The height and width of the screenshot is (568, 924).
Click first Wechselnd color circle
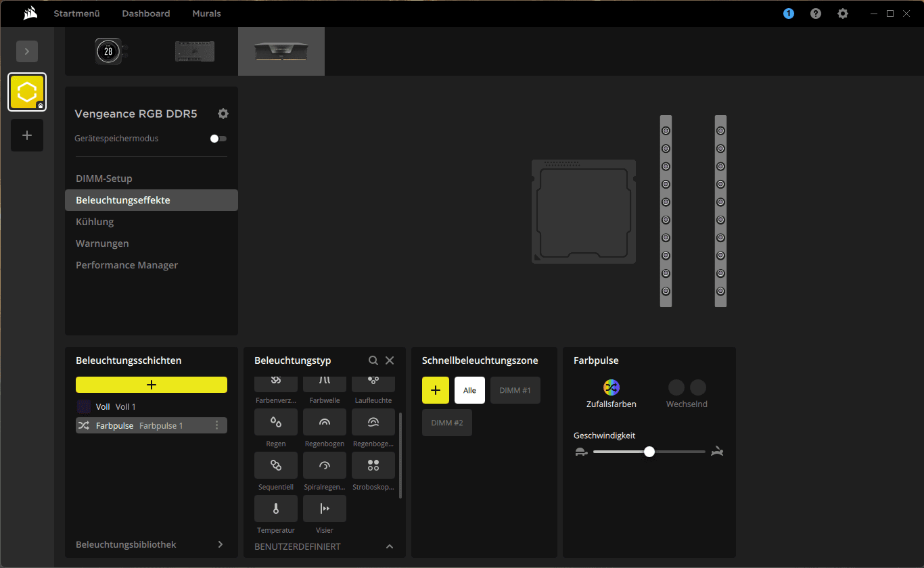coord(676,387)
